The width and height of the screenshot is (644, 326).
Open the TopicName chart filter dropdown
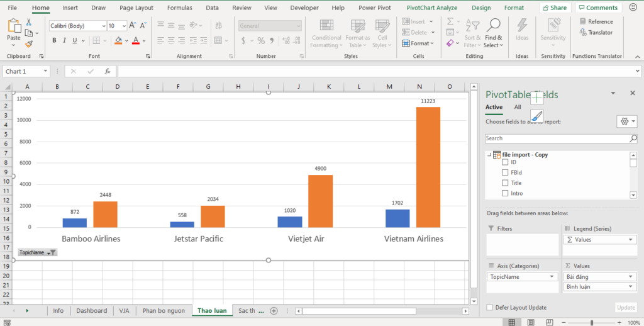51,253
